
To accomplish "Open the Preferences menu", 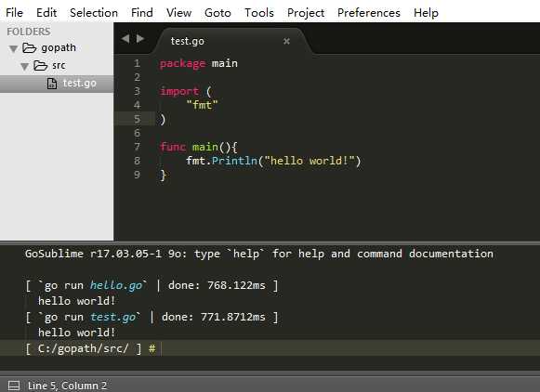I will tap(369, 13).
